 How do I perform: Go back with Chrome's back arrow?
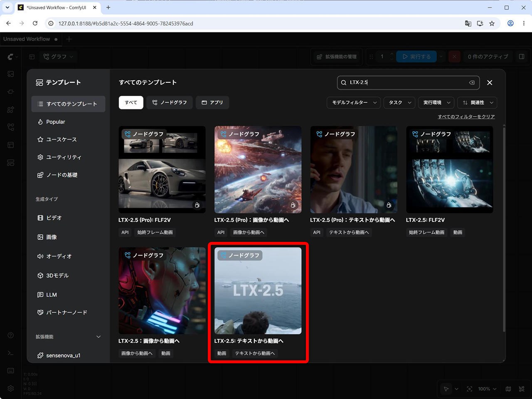[9, 23]
